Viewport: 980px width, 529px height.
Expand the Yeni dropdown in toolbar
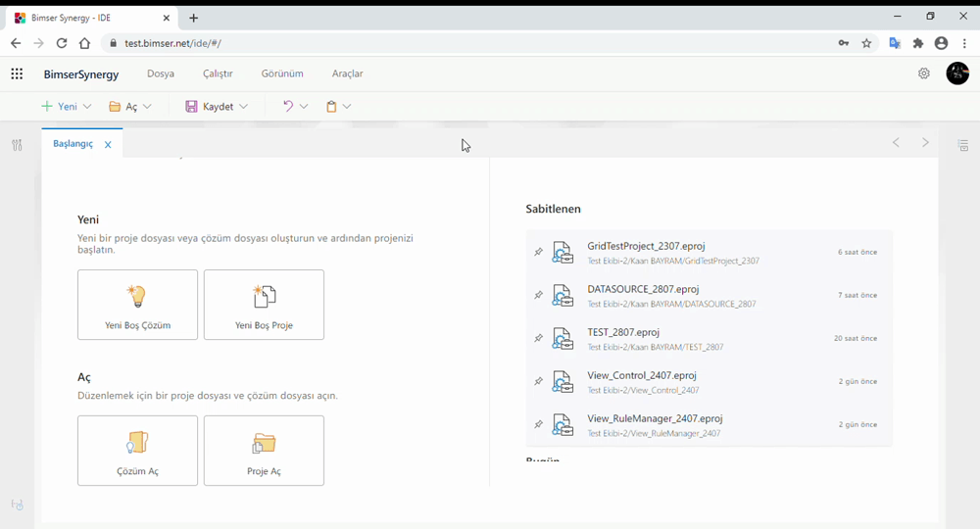click(87, 107)
